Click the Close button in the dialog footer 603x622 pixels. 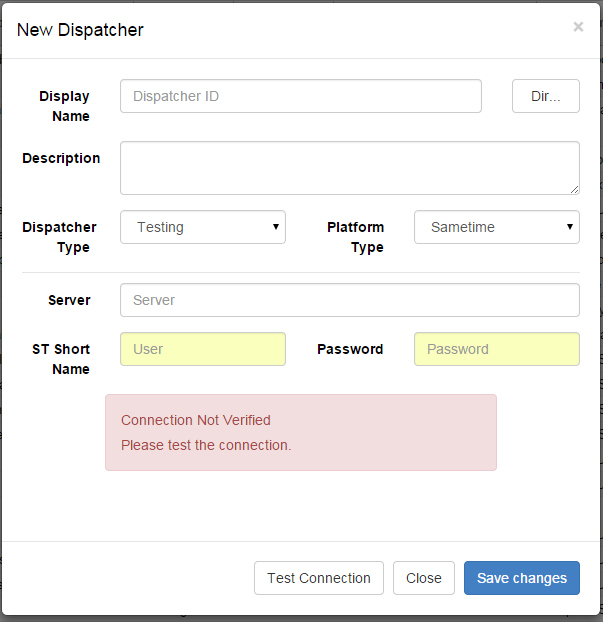tap(424, 578)
